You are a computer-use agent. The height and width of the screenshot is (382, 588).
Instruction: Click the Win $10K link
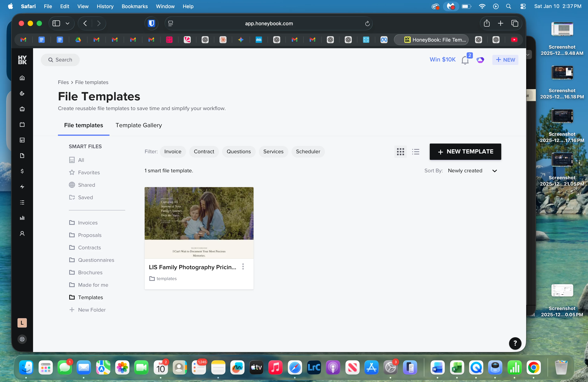click(442, 60)
